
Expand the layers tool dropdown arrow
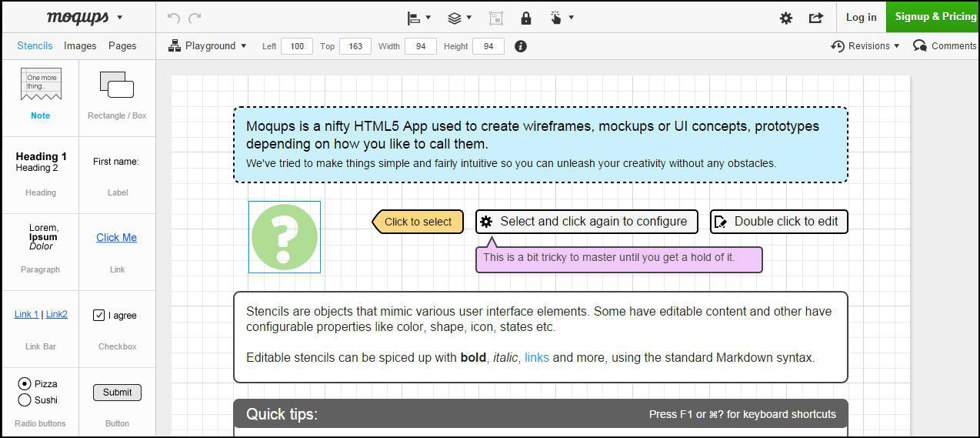point(469,18)
